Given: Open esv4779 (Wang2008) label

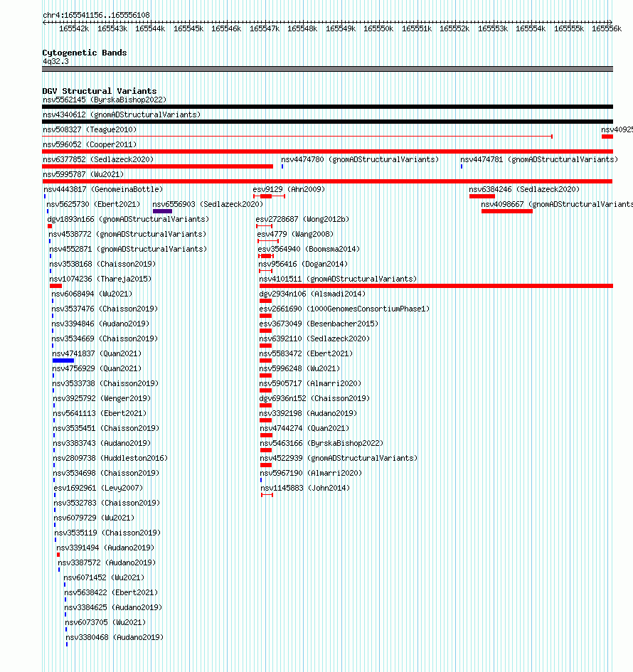Looking at the screenshot, I should click(x=295, y=235).
